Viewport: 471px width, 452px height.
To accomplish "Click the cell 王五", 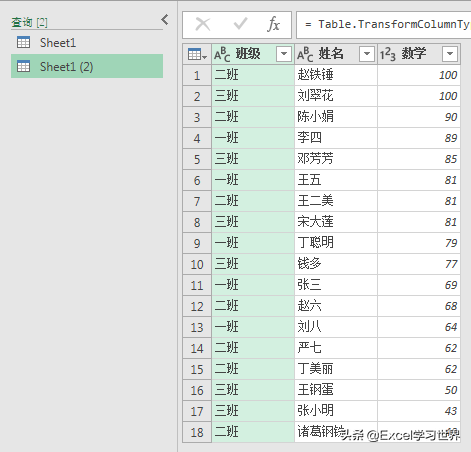I will 336,180.
